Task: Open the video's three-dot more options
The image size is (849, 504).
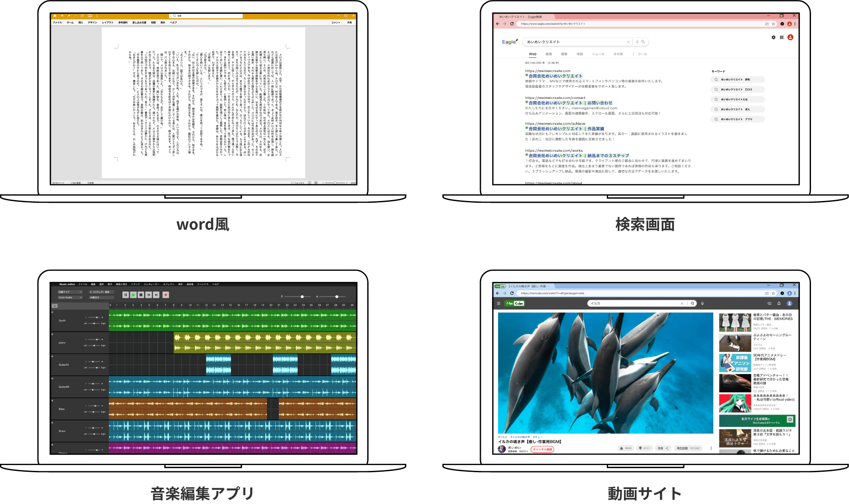Action: 711,448
